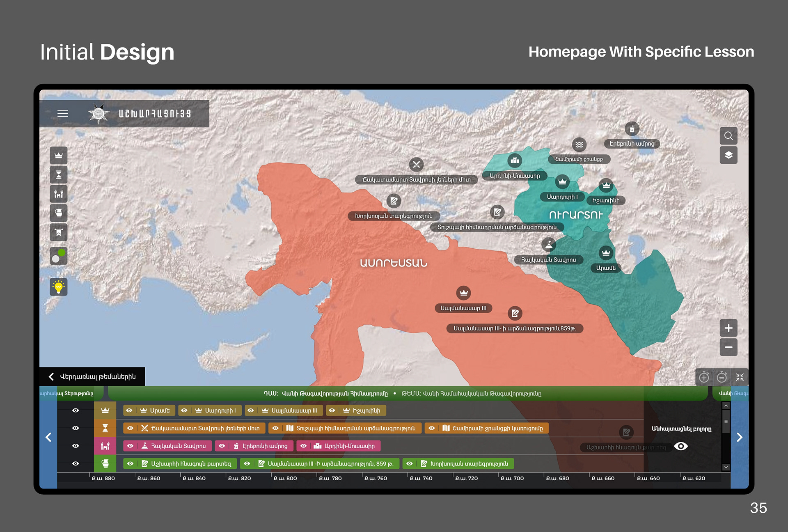This screenshot has height=532, width=788.
Task: Click back to topics button
Action: pyautogui.click(x=92, y=376)
